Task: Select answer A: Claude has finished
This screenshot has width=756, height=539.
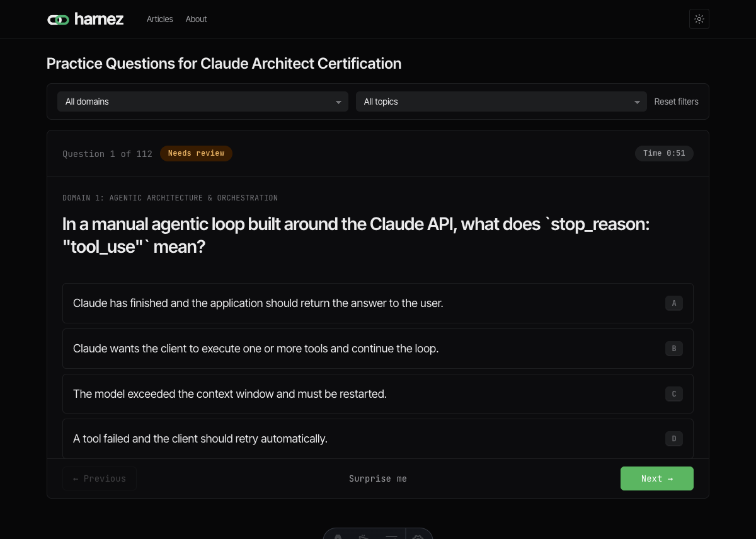Action: [x=378, y=303]
